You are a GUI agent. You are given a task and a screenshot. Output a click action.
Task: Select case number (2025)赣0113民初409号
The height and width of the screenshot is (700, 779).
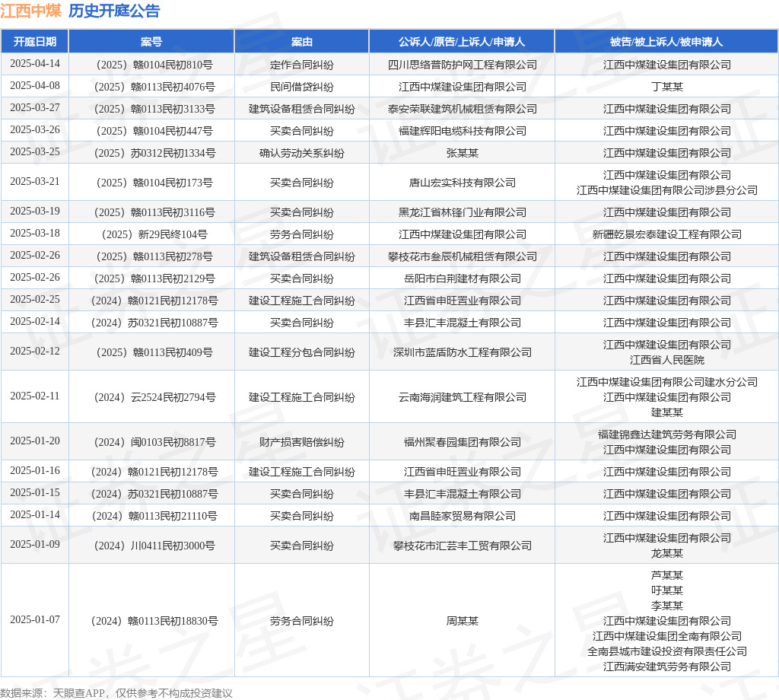(x=154, y=353)
